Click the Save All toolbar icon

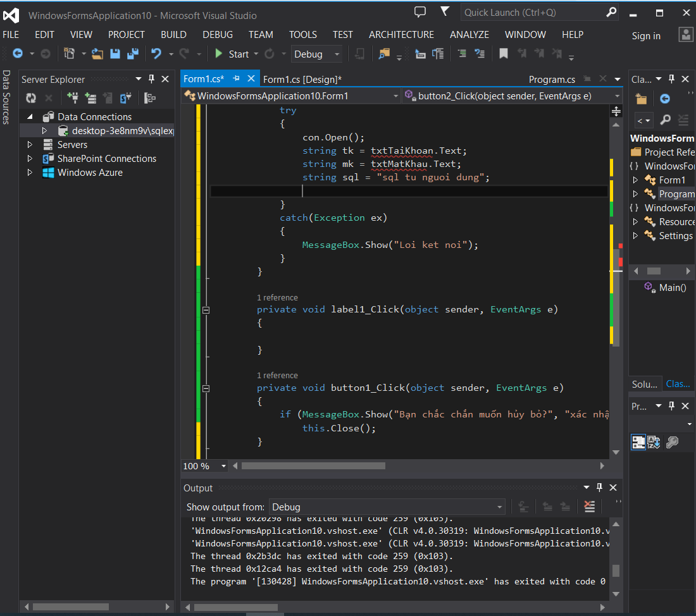133,54
